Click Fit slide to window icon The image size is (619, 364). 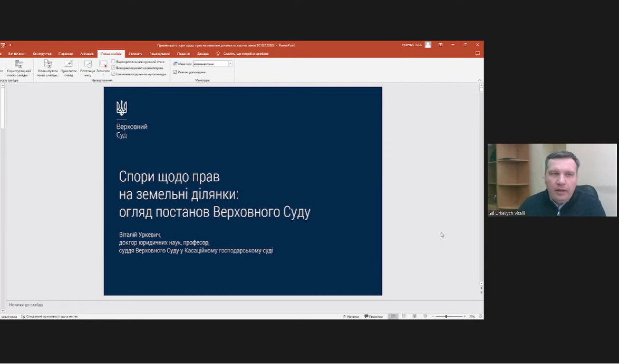pos(479,317)
